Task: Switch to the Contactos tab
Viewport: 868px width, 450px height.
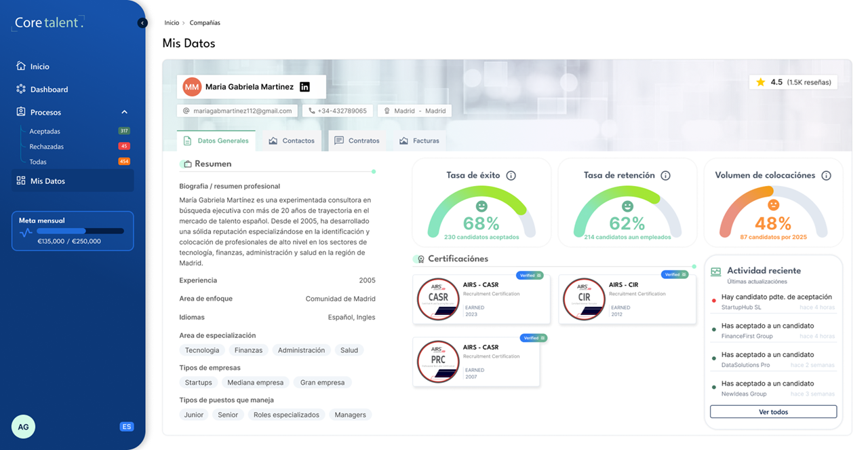Action: [x=292, y=140]
